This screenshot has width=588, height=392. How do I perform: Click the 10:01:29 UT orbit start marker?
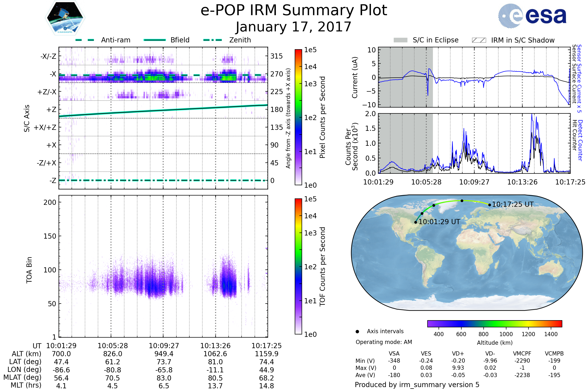coord(416,222)
